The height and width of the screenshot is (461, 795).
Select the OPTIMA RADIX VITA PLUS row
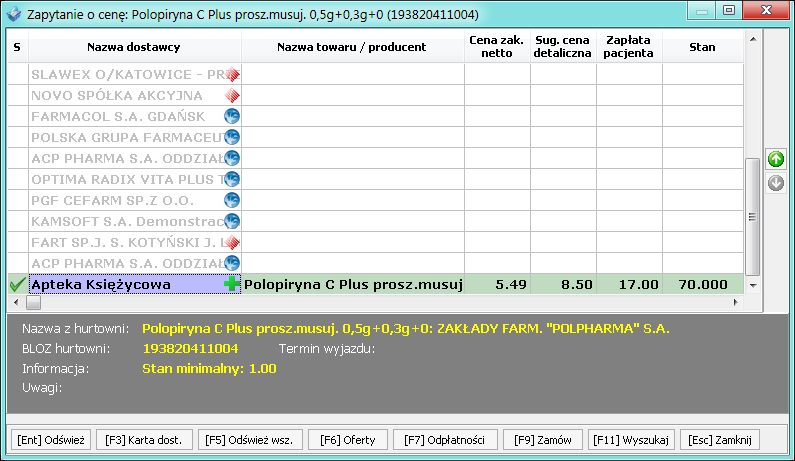376,179
